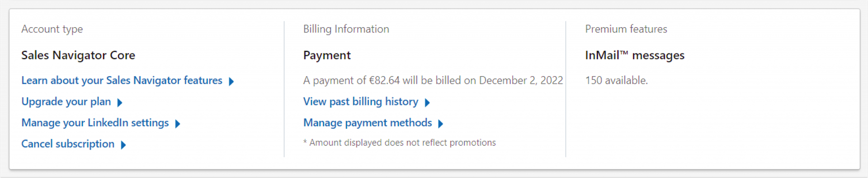Open the Upgrade your plan link
The image size is (868, 178).
(x=66, y=102)
